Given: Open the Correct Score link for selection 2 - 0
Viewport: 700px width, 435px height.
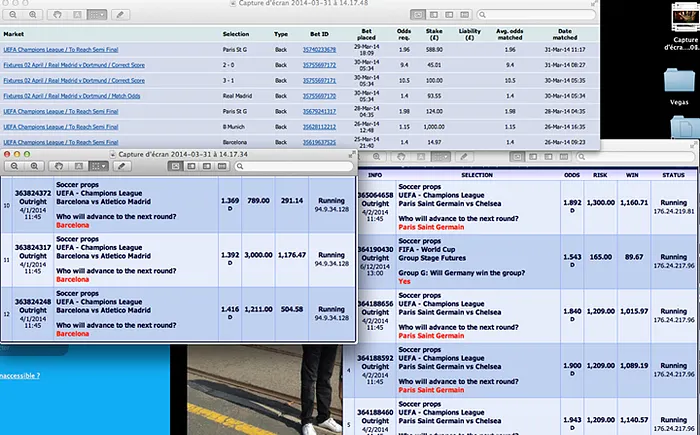Looking at the screenshot, I should [x=74, y=65].
